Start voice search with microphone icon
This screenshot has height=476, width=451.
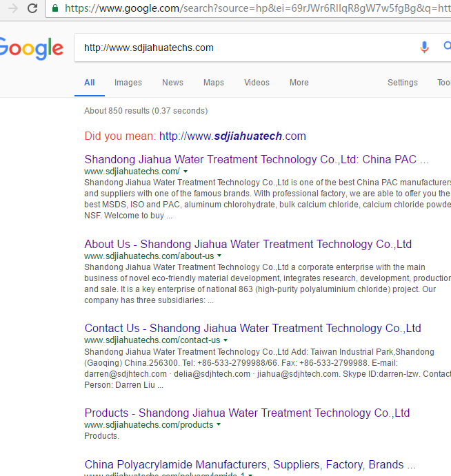[424, 47]
